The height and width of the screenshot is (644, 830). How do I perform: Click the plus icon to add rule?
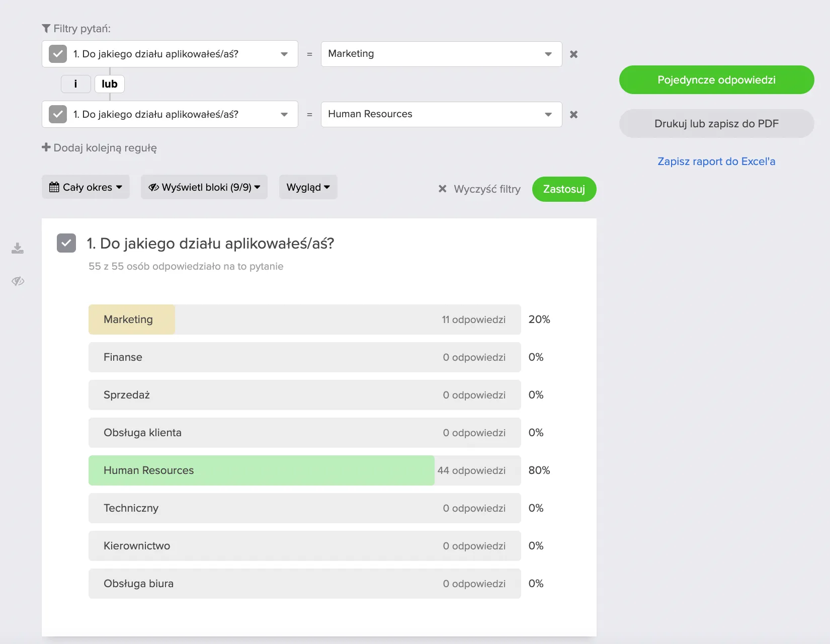click(x=46, y=147)
